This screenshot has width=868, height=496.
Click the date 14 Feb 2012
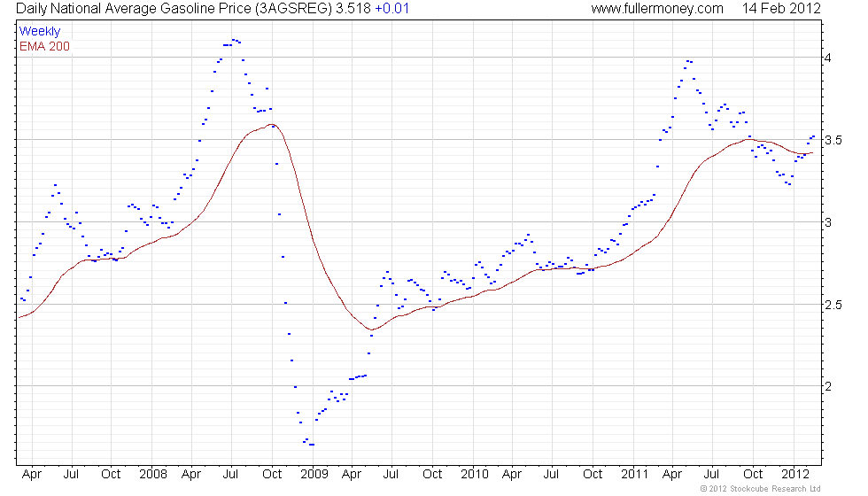(781, 9)
